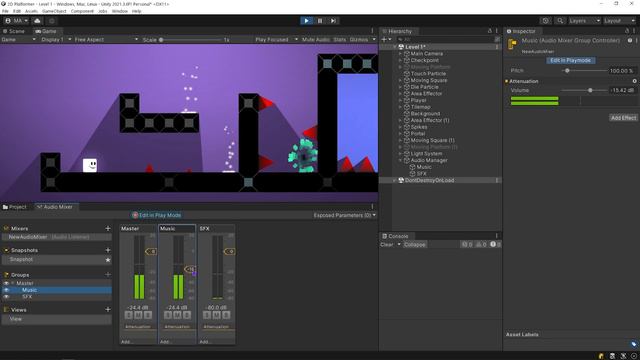Expand the Moving Square object arrow
This screenshot has height=360, width=640.
coord(400,80)
